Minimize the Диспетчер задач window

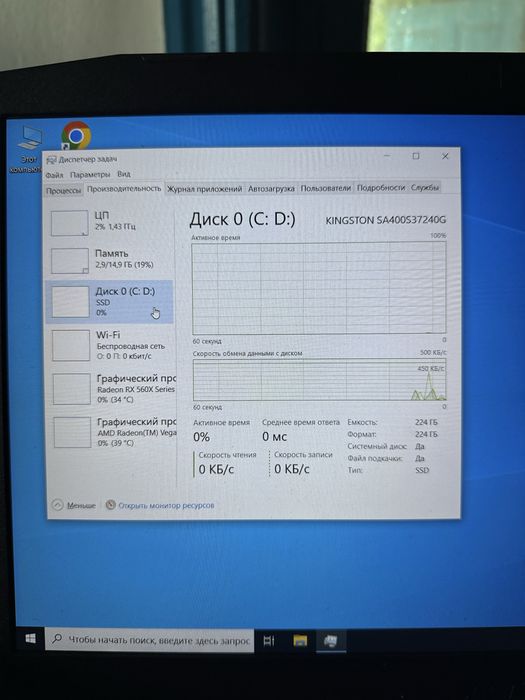(x=387, y=156)
